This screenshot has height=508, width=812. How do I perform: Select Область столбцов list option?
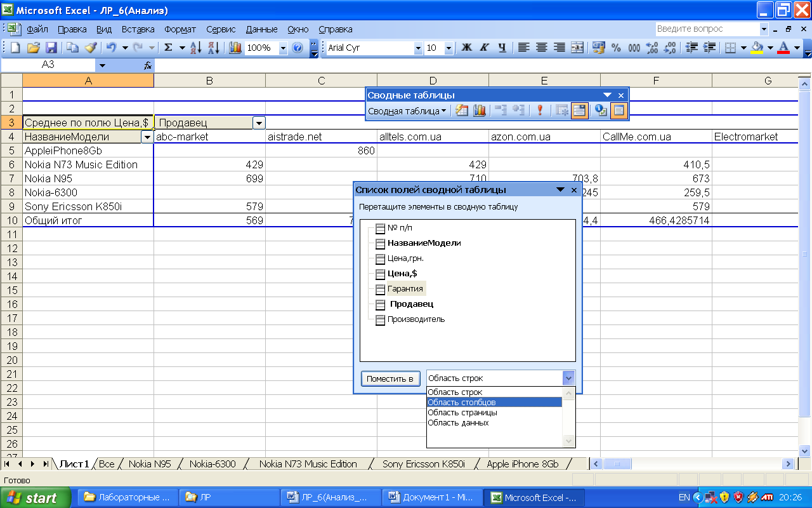click(x=494, y=402)
